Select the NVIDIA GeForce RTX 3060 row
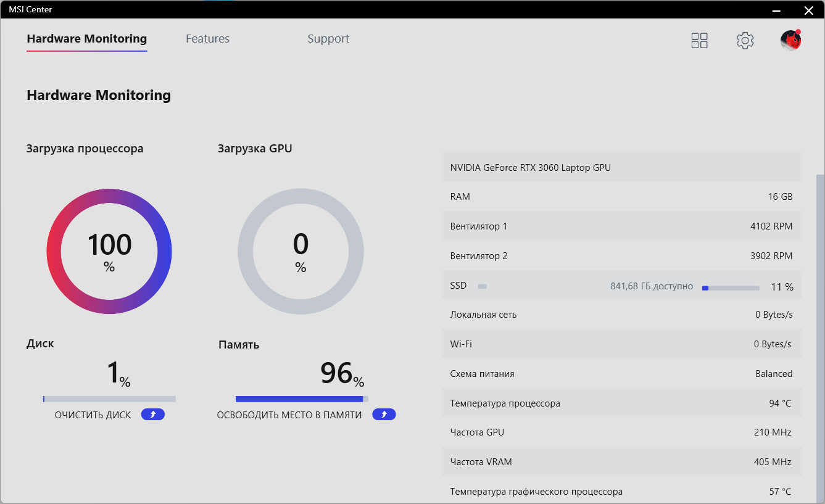The image size is (825, 504). click(x=621, y=167)
